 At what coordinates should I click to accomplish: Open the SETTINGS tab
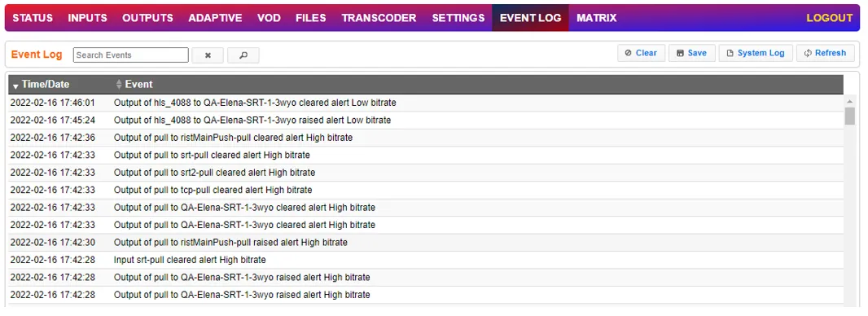458,18
